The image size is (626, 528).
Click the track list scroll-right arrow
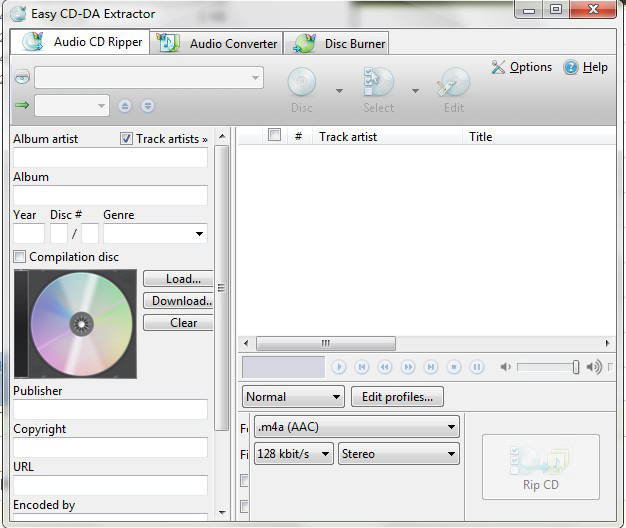click(608, 343)
